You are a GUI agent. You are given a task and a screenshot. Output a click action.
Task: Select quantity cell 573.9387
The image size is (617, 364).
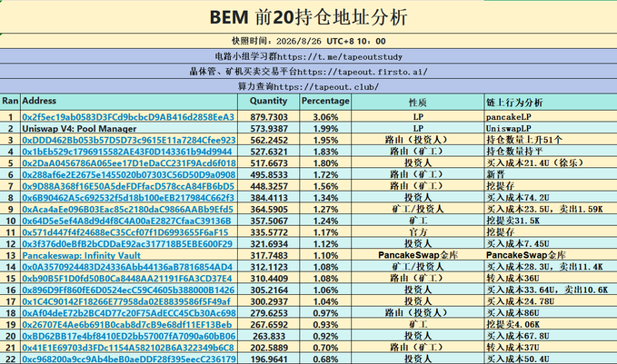(269, 129)
